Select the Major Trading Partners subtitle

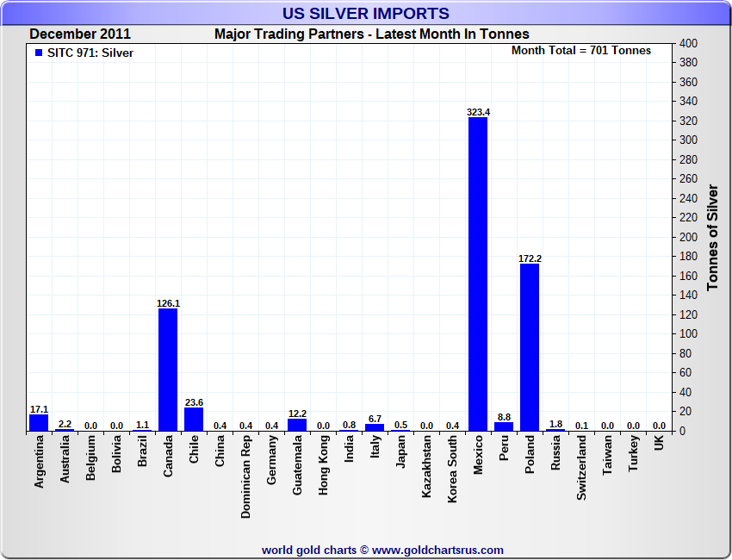pyautogui.click(x=372, y=34)
